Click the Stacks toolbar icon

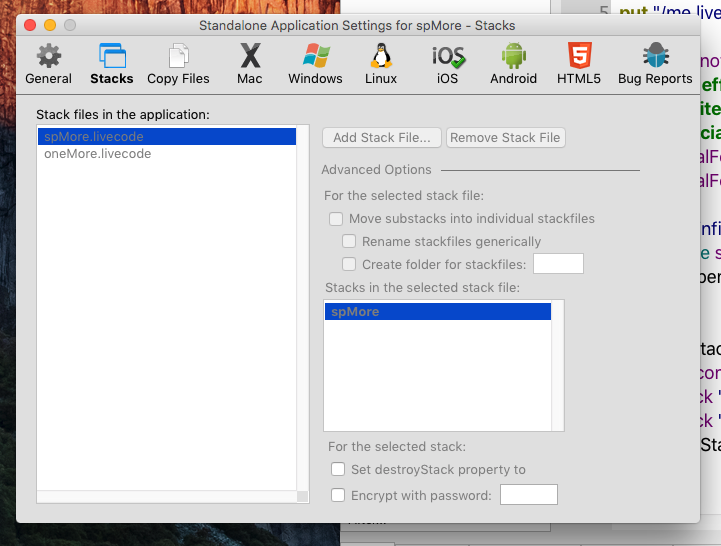(111, 64)
